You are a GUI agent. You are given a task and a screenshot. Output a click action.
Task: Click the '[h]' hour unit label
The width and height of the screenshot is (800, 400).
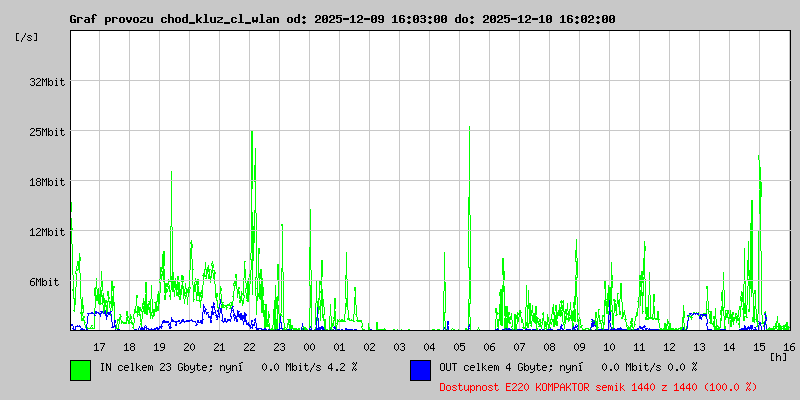tap(779, 356)
